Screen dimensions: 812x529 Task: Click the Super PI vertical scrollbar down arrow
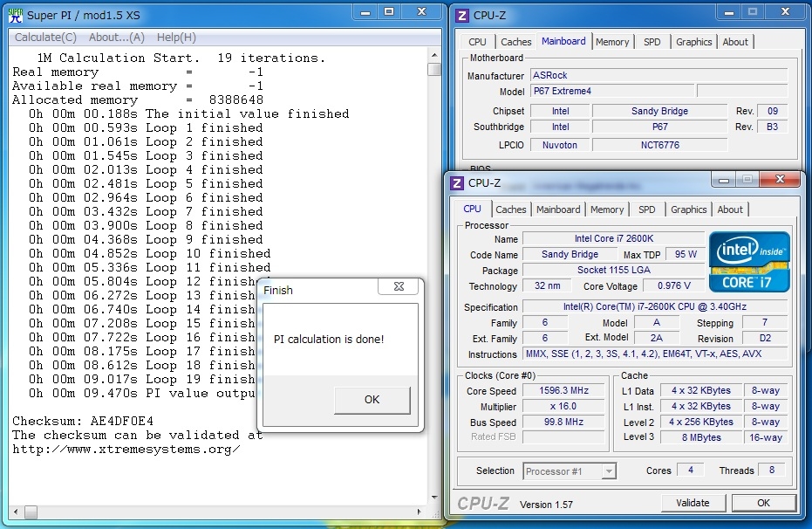[x=434, y=498]
